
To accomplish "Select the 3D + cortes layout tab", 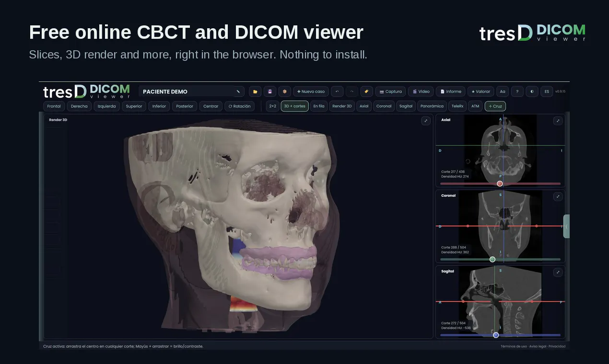I will click(294, 106).
